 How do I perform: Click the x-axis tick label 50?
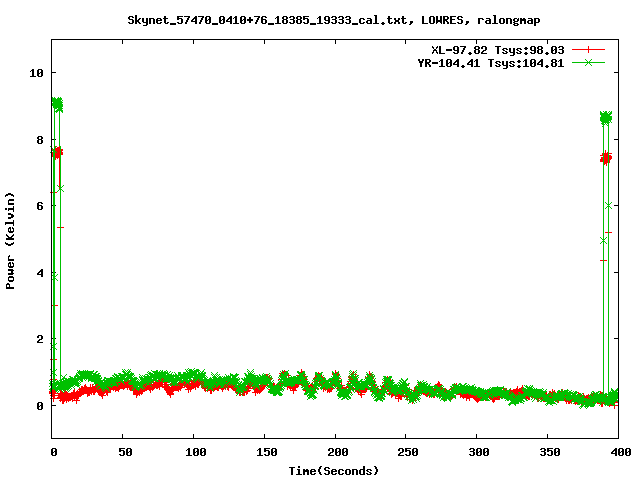126,452
